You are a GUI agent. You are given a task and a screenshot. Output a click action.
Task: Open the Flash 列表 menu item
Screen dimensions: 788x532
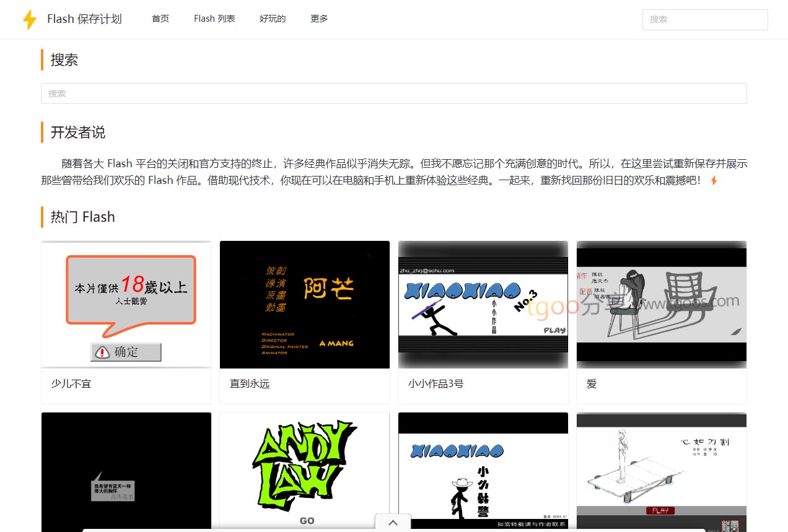tap(214, 19)
